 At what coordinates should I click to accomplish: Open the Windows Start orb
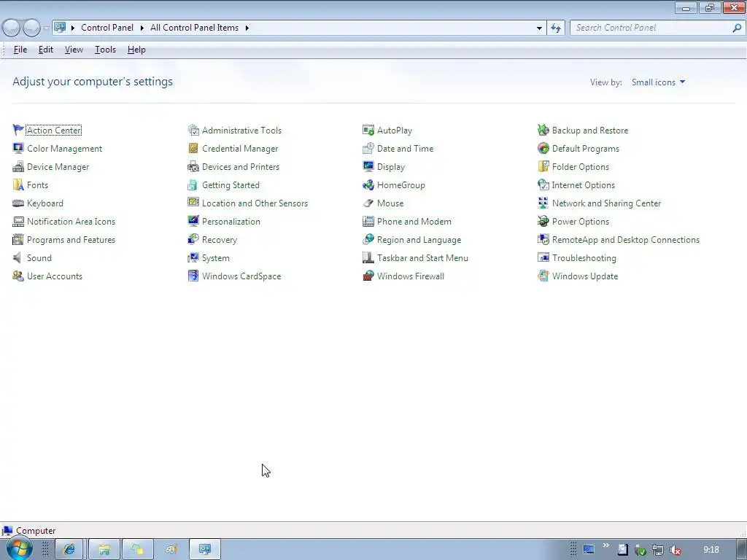20,548
